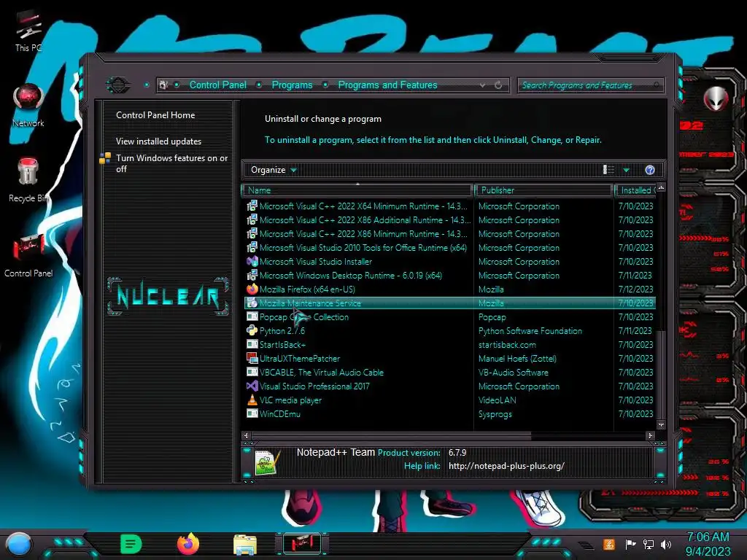This screenshot has width=747, height=560.
Task: Open the Recycle Bin desktop icon
Action: [x=28, y=180]
